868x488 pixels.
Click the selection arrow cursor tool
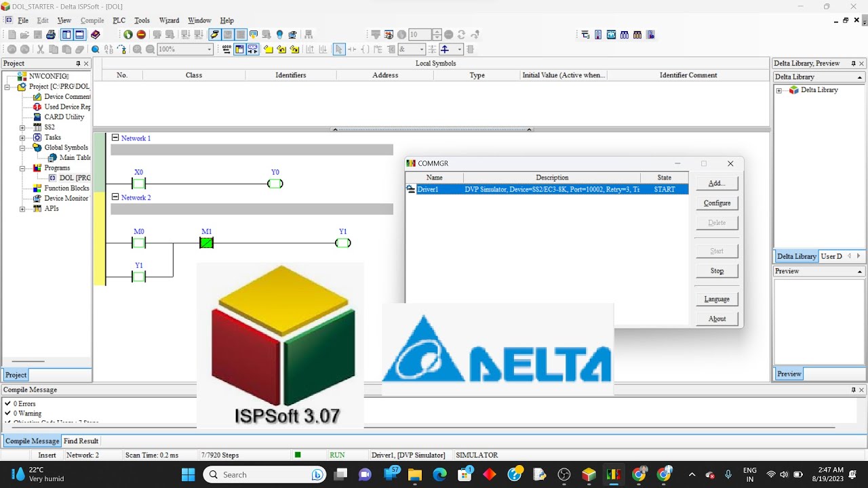(339, 49)
